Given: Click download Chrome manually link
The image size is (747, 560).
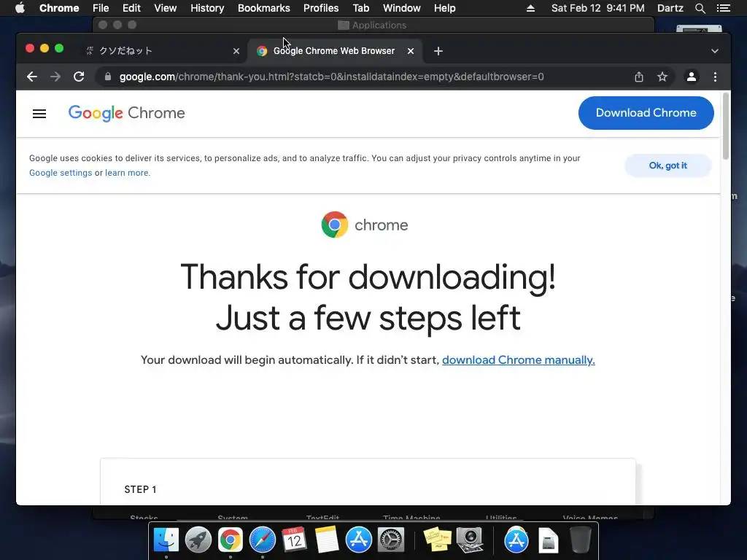Looking at the screenshot, I should [519, 360].
